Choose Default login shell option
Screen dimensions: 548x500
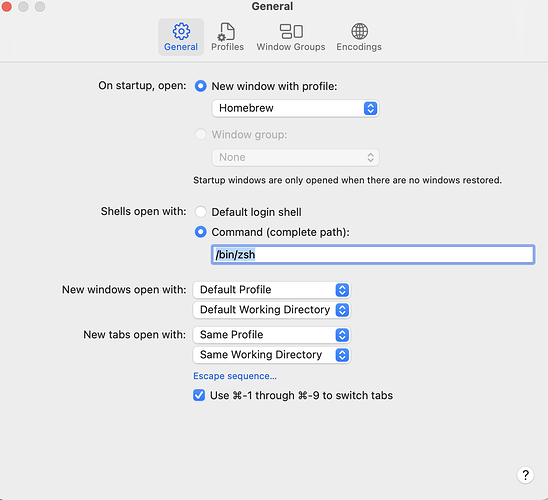click(201, 212)
